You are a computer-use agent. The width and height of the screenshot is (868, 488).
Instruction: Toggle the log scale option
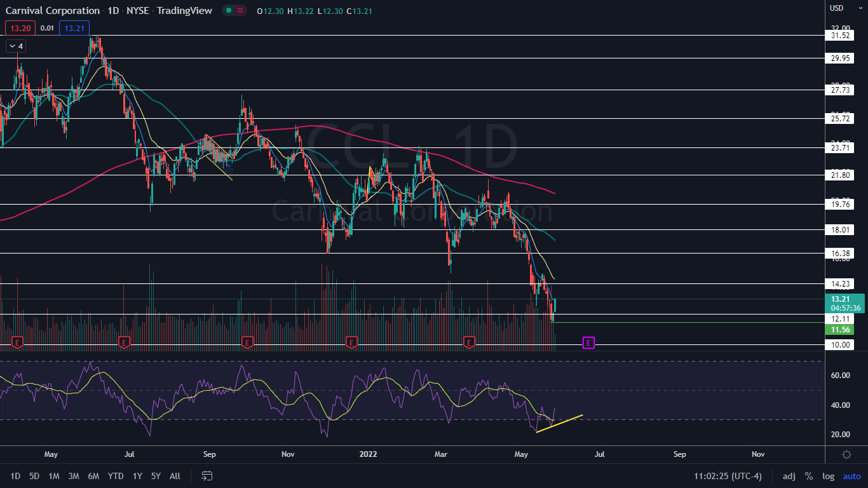point(829,476)
